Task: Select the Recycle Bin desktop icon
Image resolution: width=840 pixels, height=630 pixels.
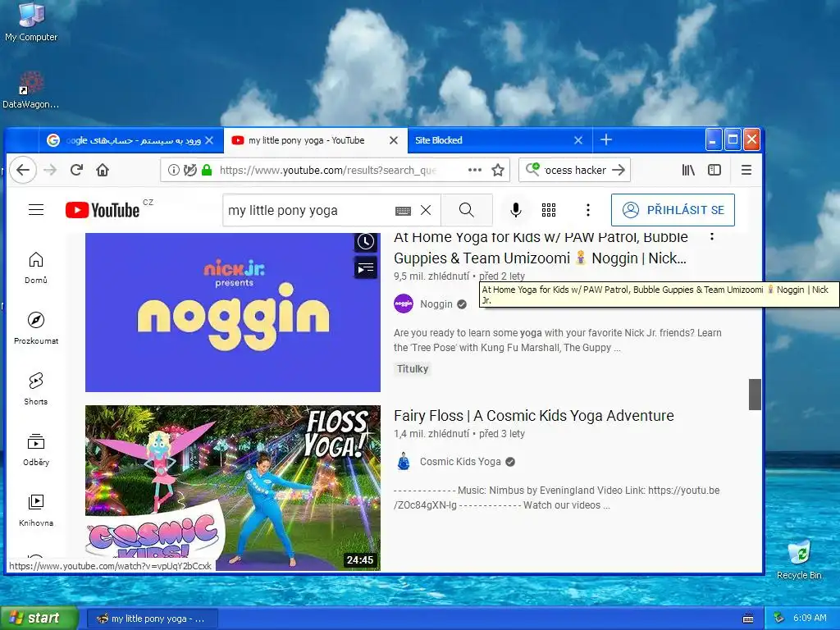Action: (x=799, y=559)
